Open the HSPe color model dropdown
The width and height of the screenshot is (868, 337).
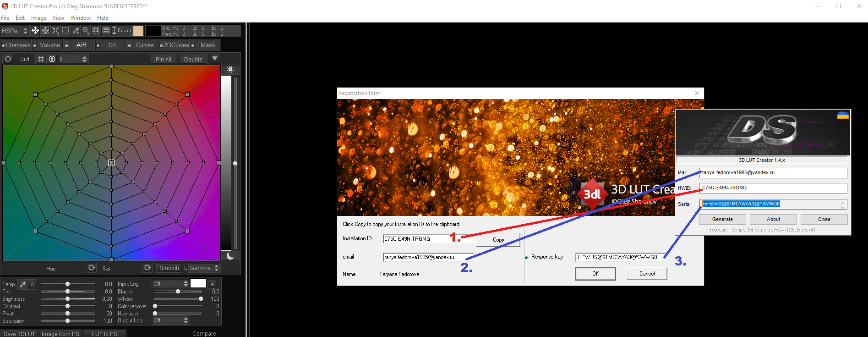(x=15, y=31)
